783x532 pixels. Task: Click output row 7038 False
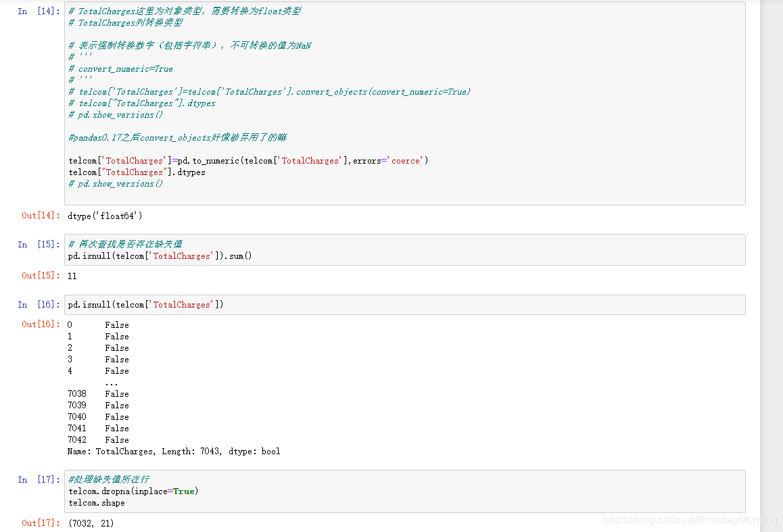tap(98, 393)
